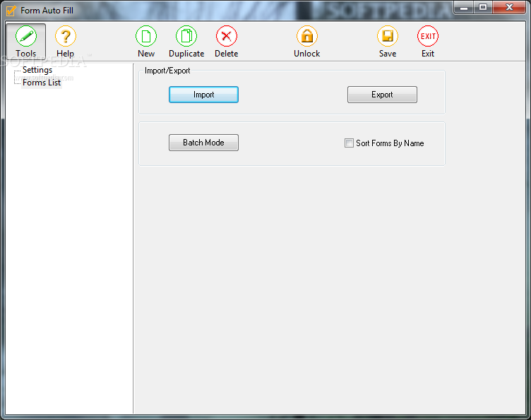Open Batch Mode
Image resolution: width=531 pixels, height=420 pixels.
click(203, 143)
